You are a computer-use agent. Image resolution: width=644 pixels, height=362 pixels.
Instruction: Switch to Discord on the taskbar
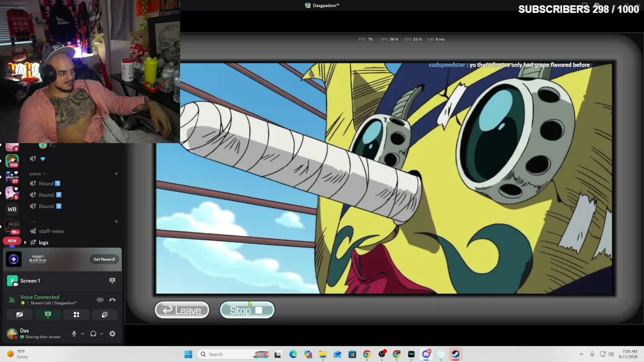(426, 354)
